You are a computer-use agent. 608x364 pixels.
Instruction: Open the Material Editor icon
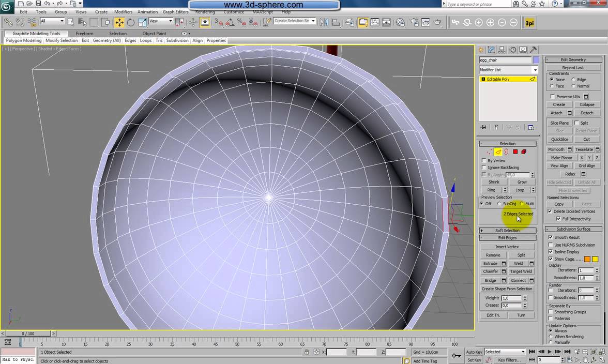[401, 22]
